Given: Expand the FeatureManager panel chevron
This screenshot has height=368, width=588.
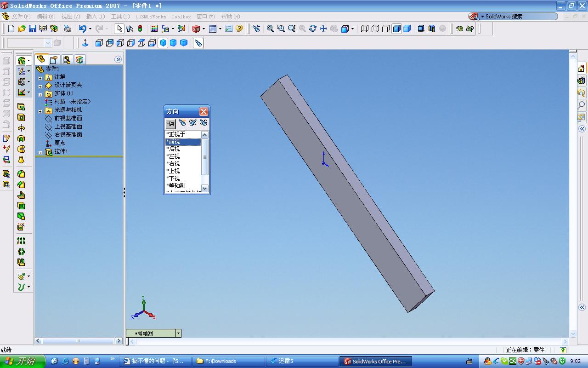Looking at the screenshot, I should pos(118,59).
